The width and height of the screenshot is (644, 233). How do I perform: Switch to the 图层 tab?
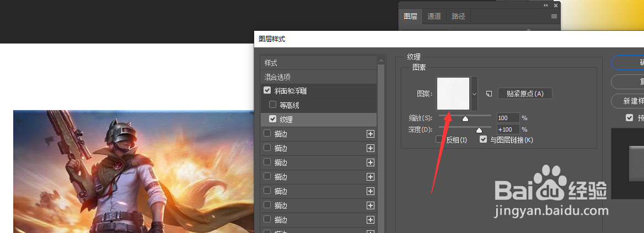click(x=410, y=17)
